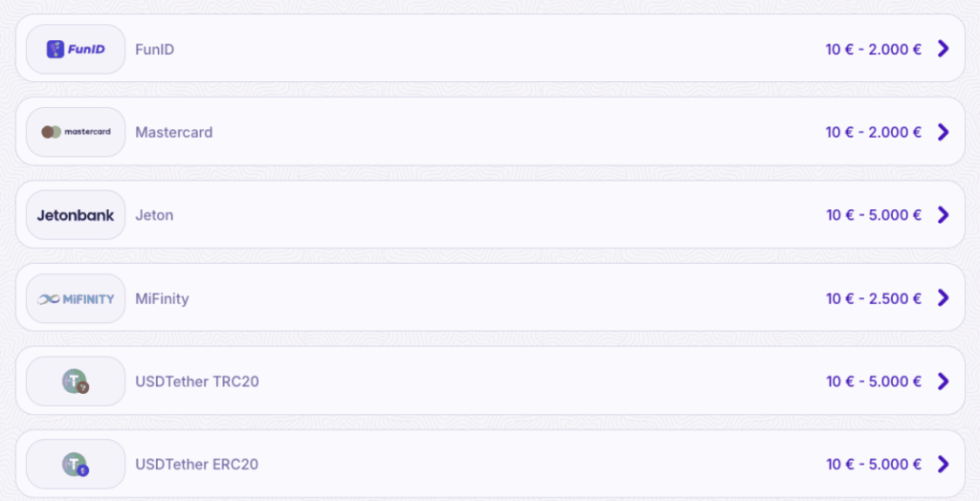Viewport: 980px width, 501px height.
Task: Expand the Mastercard row chevron arrow
Action: tap(943, 132)
